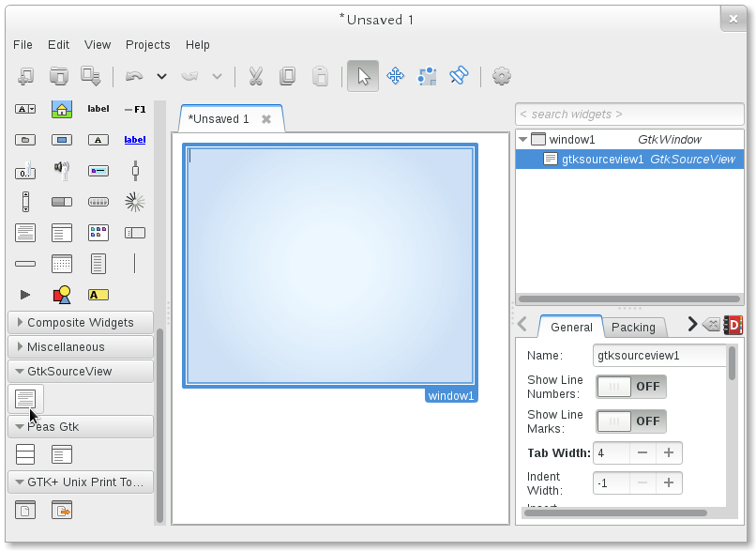Decrease Tab Width with minus button
756x551 pixels.
[643, 453]
